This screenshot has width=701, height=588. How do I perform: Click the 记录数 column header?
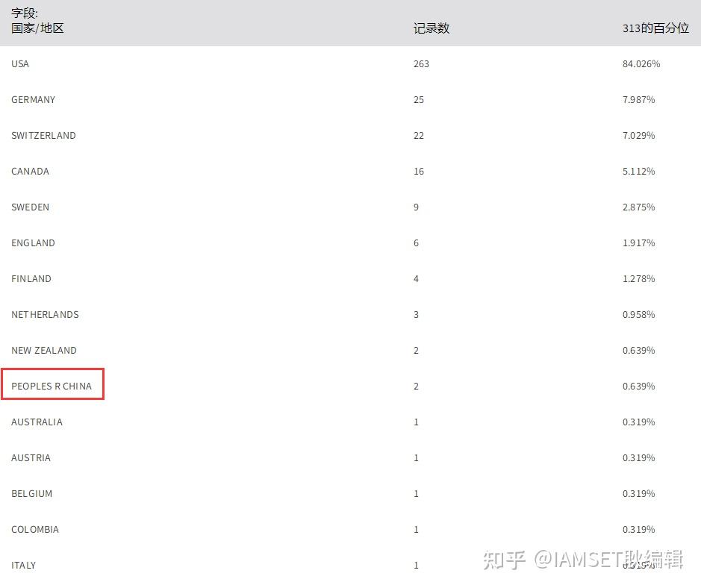tap(431, 28)
